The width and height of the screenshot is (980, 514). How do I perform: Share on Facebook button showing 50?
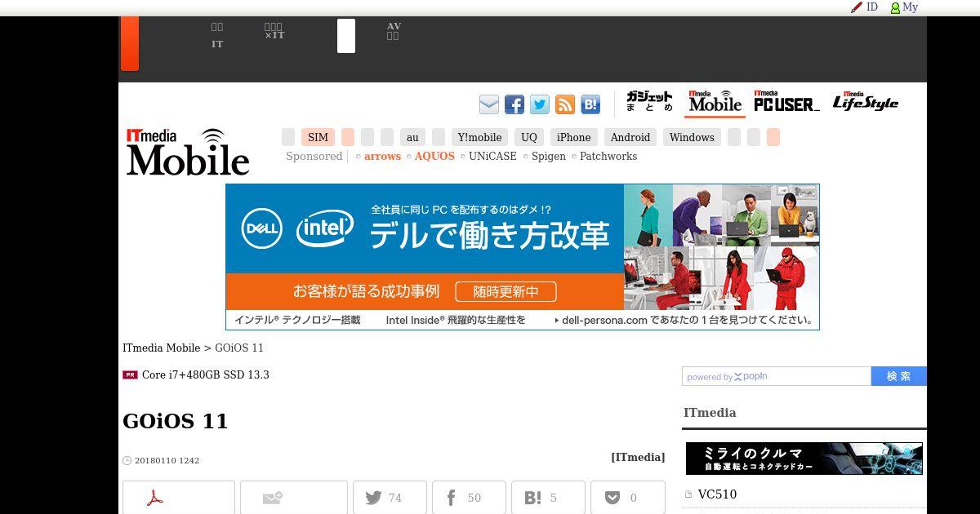click(469, 498)
